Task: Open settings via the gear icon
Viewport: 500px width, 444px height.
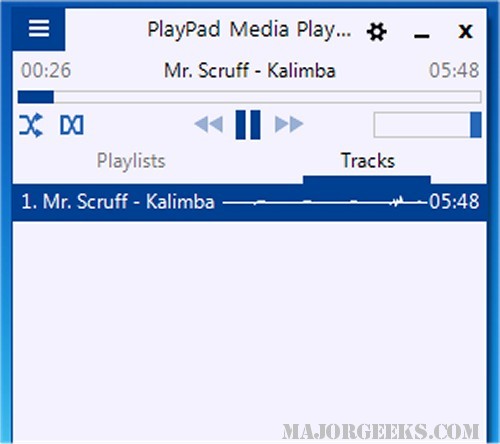Action: coord(376,32)
